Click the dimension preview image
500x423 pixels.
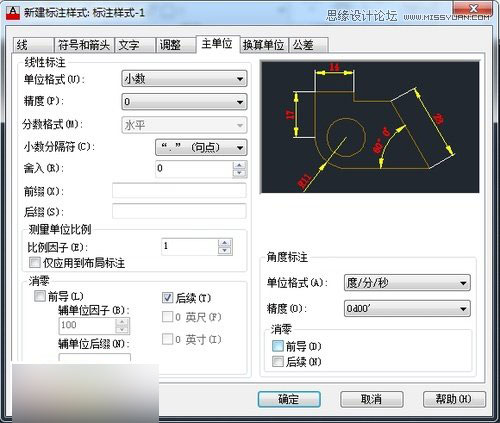pos(370,127)
